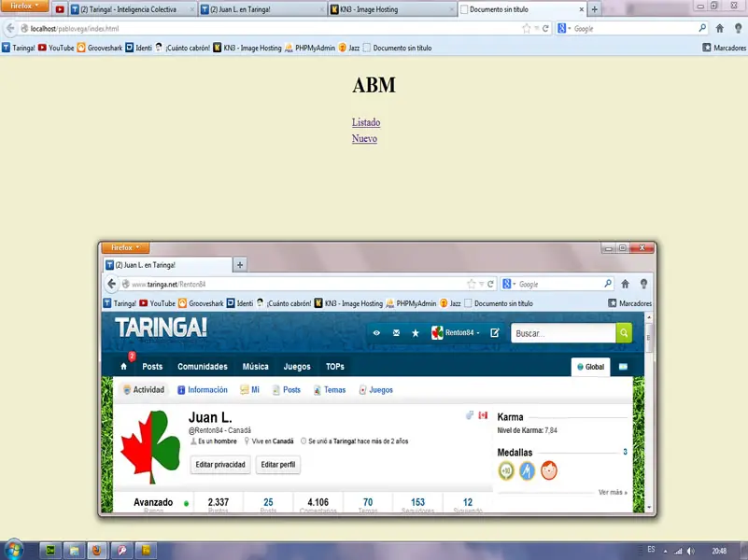Open the Comunidades menu item
The width and height of the screenshot is (748, 560).
[203, 367]
